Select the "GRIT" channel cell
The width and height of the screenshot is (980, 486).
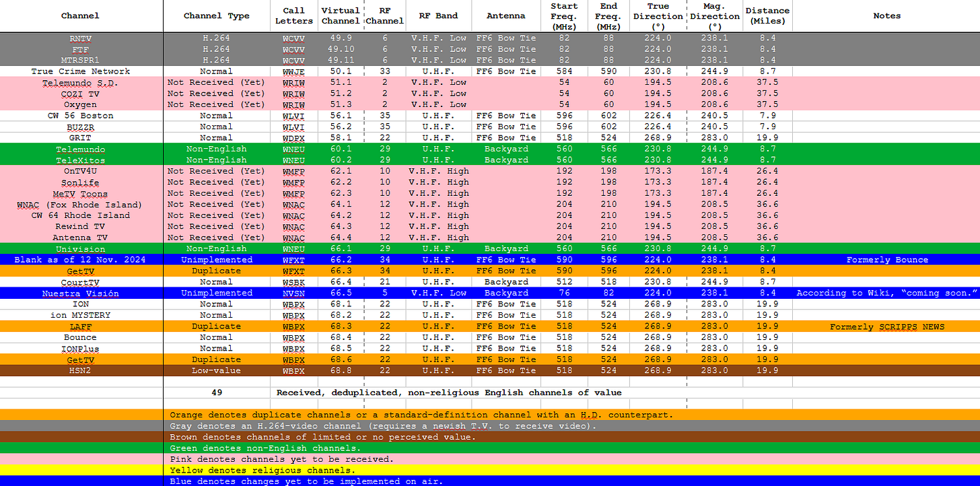[80, 138]
